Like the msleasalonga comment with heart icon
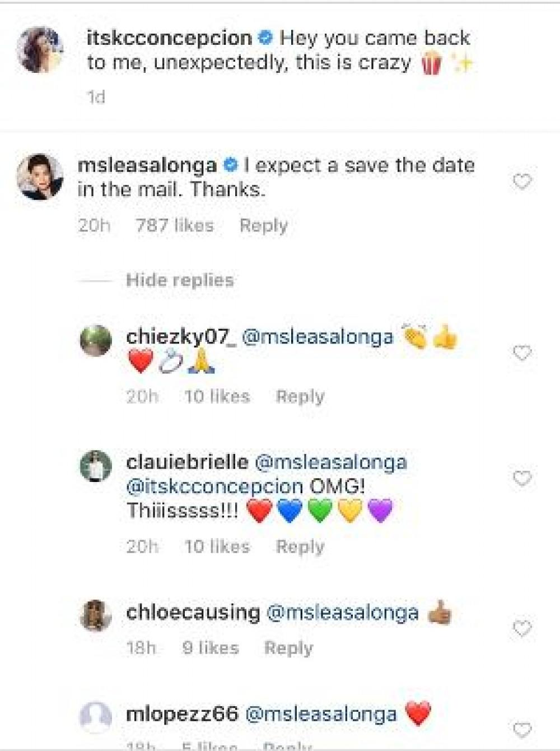This screenshot has width=560, height=751. (x=522, y=182)
